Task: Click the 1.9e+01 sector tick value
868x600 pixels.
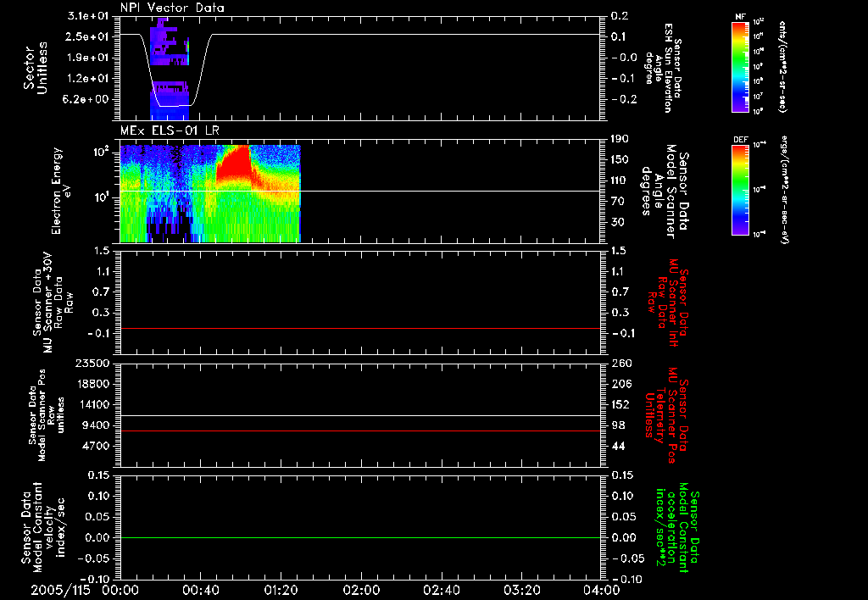Action: 88,58
